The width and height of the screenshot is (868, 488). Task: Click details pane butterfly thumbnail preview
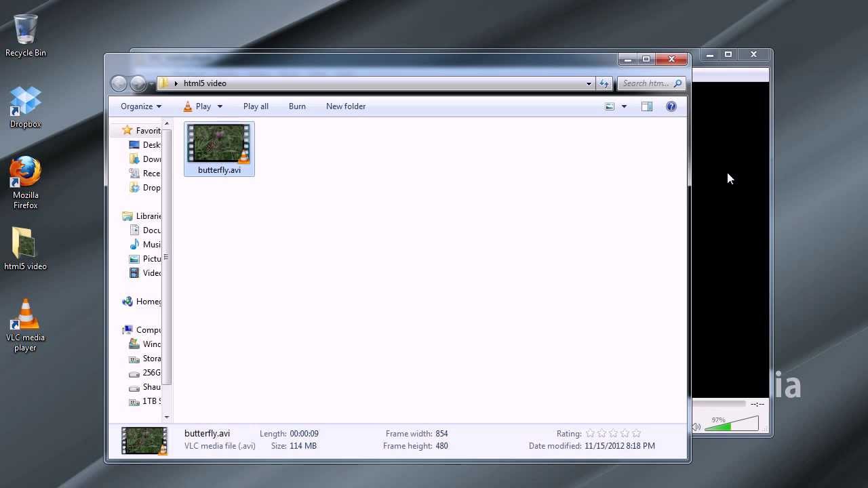[x=144, y=441]
